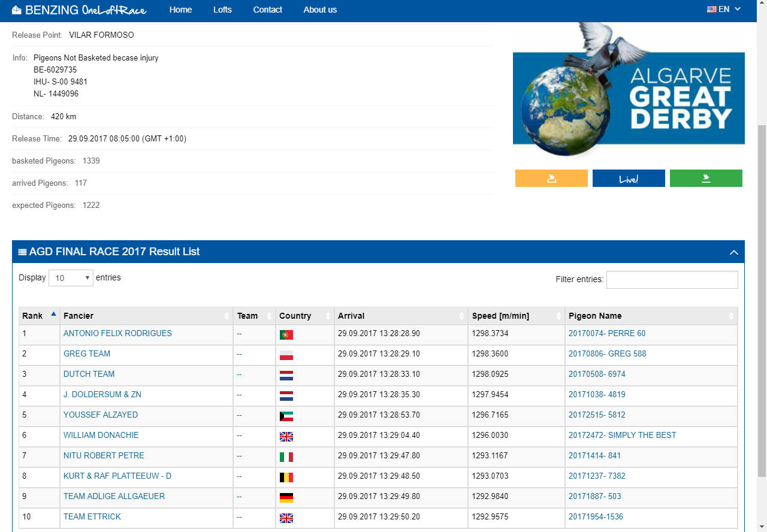This screenshot has width=767, height=532.
Task: Click the green pigeon arrival button
Action: pyautogui.click(x=706, y=179)
